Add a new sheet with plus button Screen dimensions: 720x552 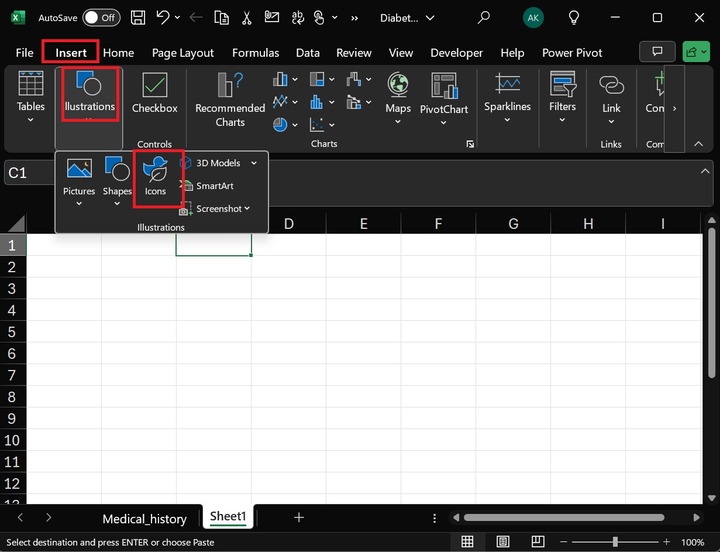[298, 517]
